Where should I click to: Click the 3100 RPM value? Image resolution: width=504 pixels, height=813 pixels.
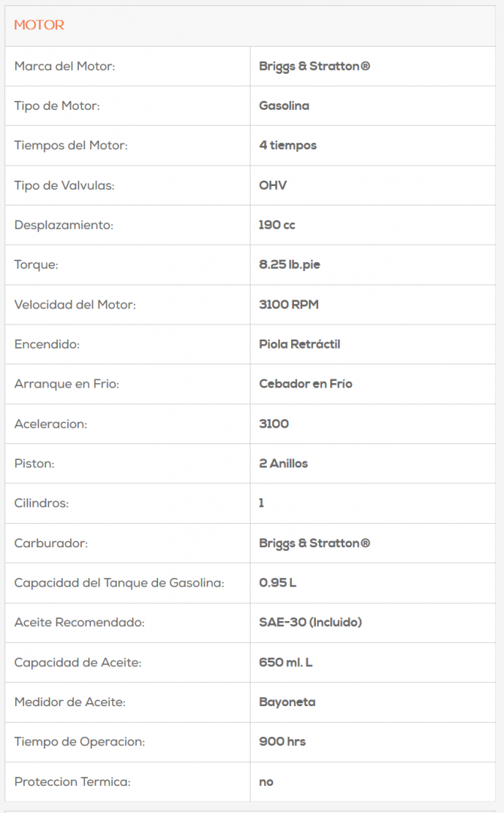click(x=289, y=305)
